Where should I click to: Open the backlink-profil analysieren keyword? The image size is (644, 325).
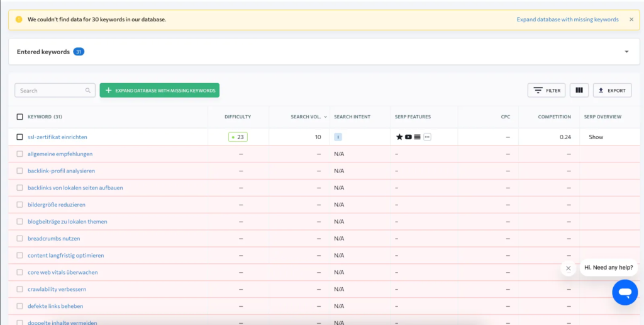click(x=61, y=171)
